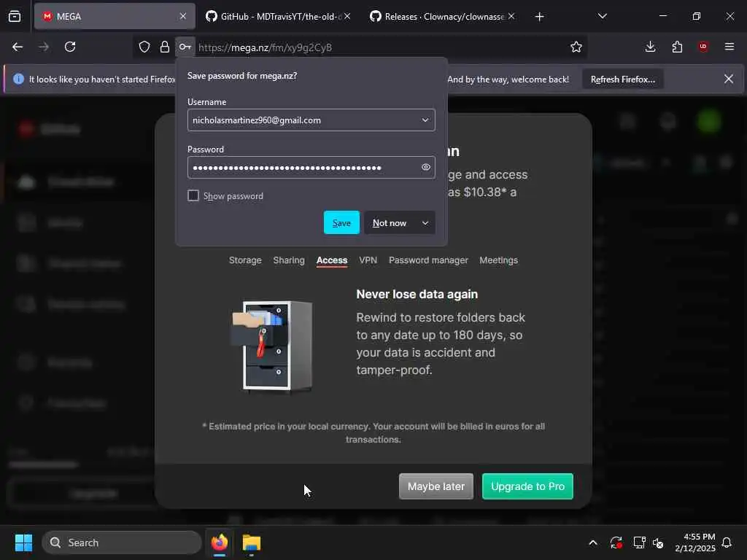This screenshot has width=747, height=560.
Task: Select the Sharing feature tab
Action: tap(289, 260)
